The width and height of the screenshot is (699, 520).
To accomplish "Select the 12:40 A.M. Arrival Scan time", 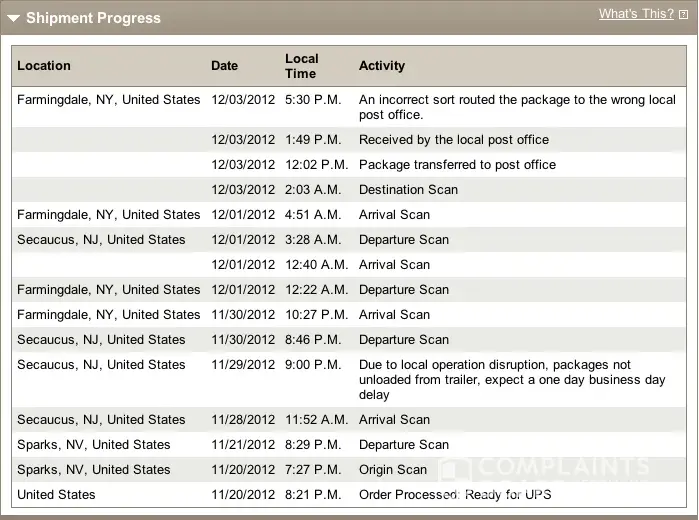I will tap(316, 265).
